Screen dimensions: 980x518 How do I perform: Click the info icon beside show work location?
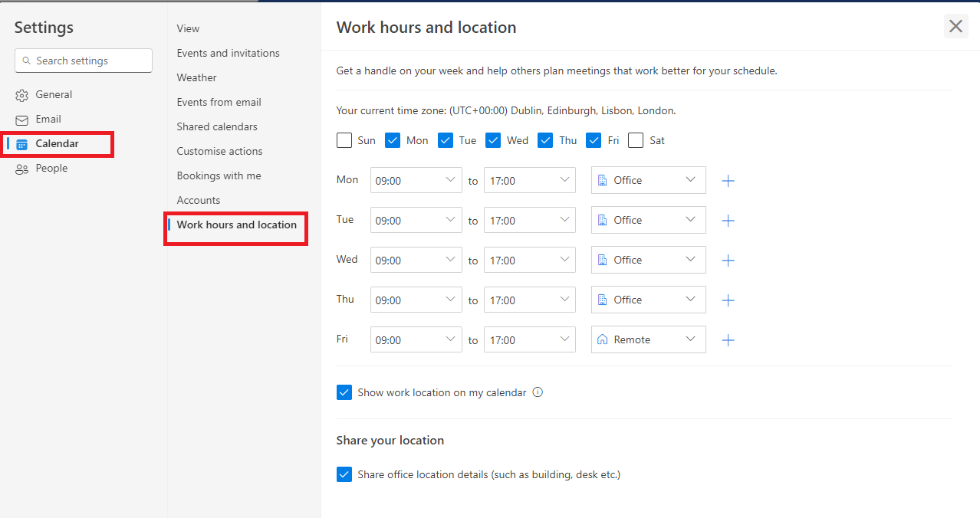pos(538,392)
